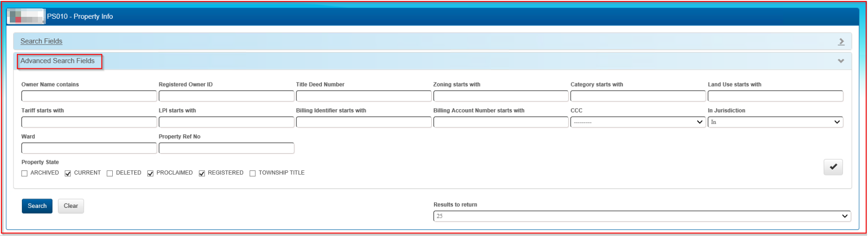This screenshot has width=868, height=236.
Task: Collapse Advanced Search Fields via down chevron
Action: 840,61
